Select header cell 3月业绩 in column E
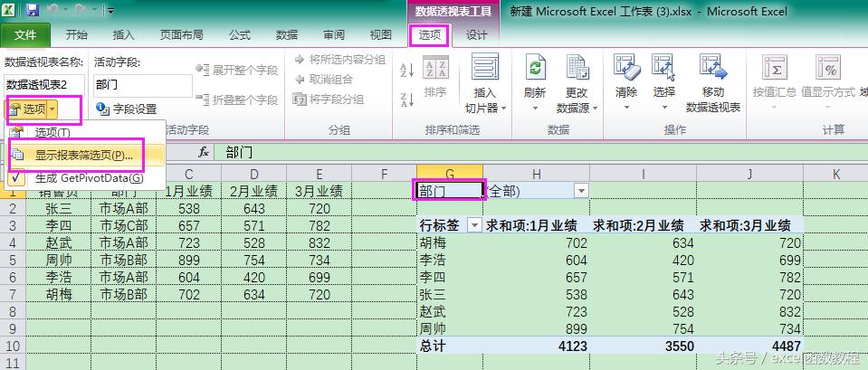The image size is (868, 370). pyautogui.click(x=319, y=192)
